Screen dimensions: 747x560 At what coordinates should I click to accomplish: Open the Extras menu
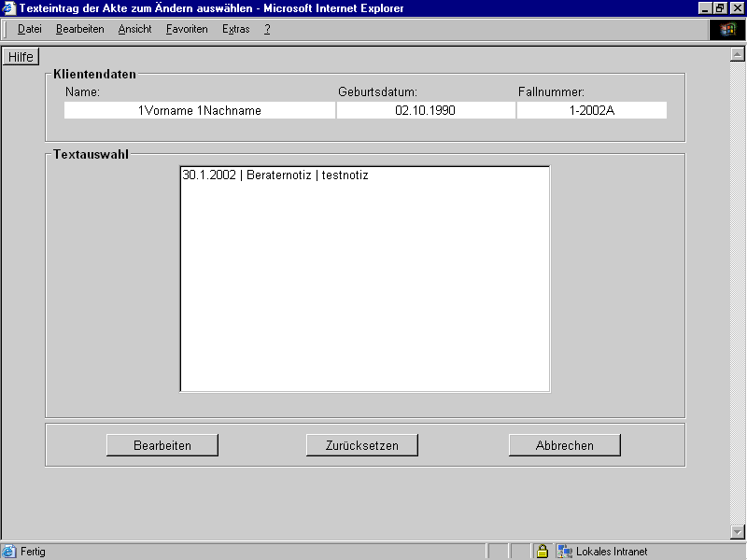(x=235, y=29)
